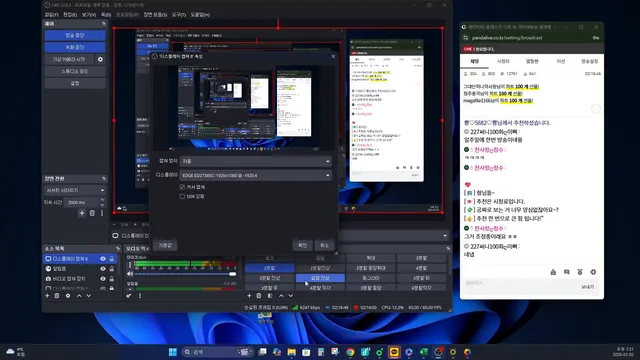
Task: Open the Tools menu in OBS
Action: tap(178, 15)
